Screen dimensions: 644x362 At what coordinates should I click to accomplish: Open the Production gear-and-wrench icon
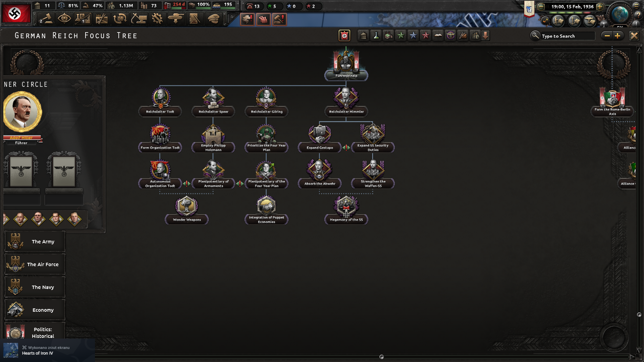coord(157,19)
